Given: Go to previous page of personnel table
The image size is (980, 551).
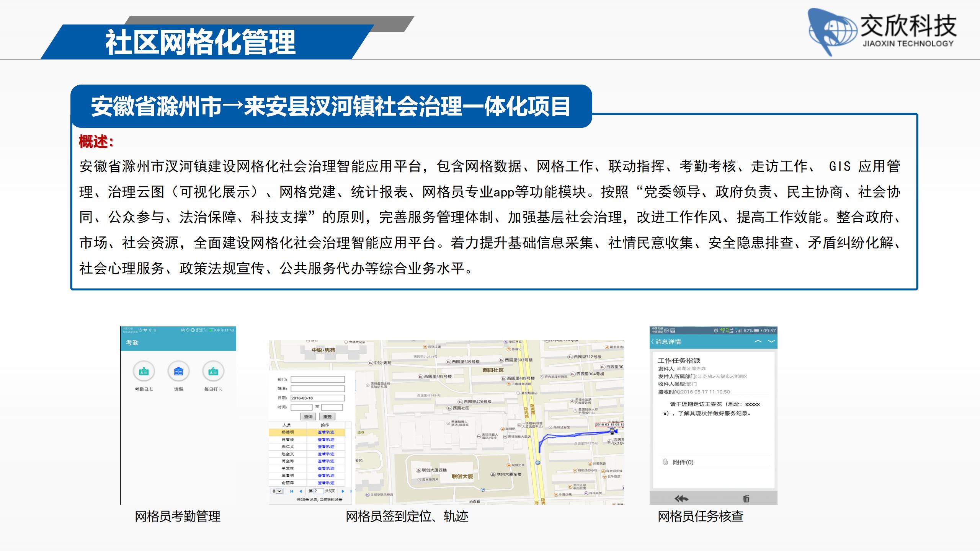Looking at the screenshot, I should [x=301, y=491].
